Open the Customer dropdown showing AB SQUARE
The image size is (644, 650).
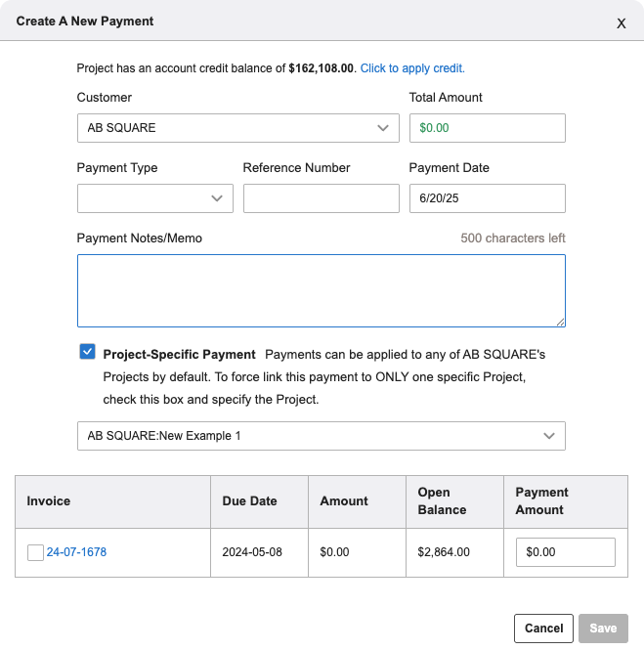[x=238, y=128]
